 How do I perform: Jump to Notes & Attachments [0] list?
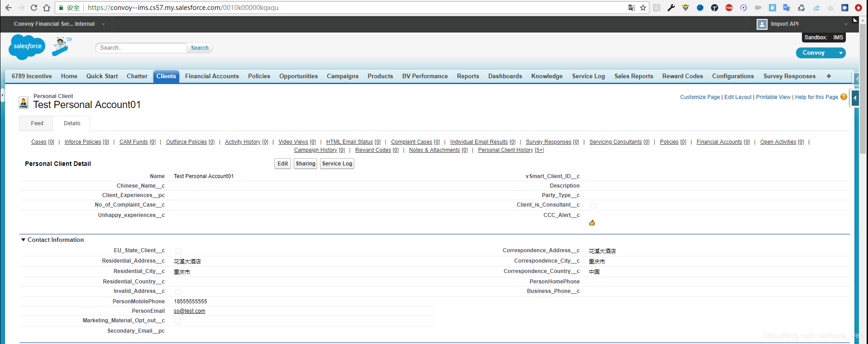(438, 150)
